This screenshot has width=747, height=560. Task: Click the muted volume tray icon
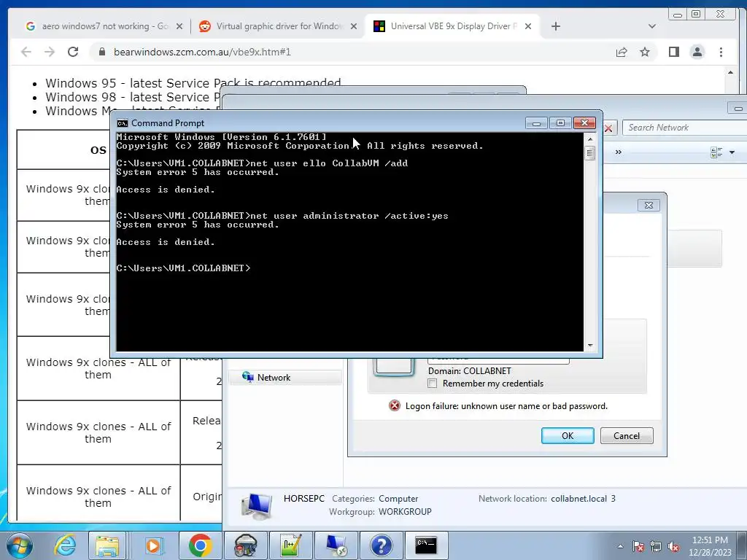673,546
